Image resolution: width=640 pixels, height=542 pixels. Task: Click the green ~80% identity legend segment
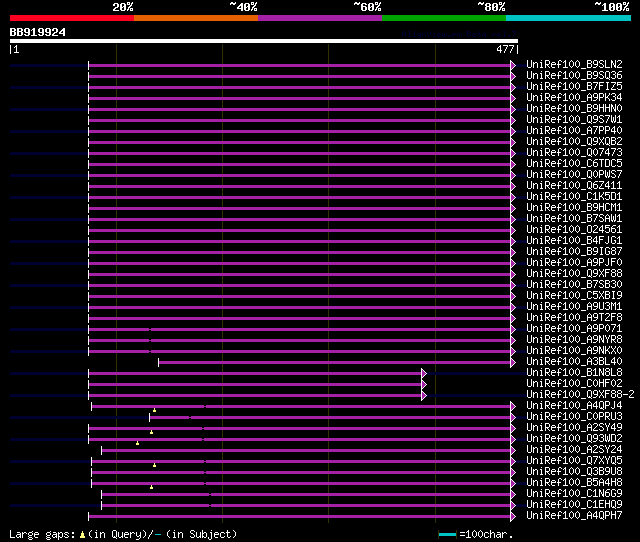click(444, 18)
